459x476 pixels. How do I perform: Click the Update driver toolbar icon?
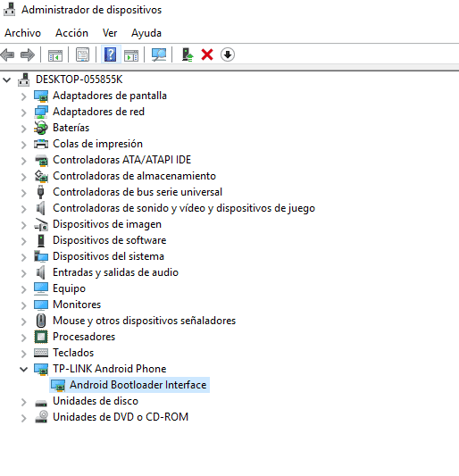pos(188,55)
